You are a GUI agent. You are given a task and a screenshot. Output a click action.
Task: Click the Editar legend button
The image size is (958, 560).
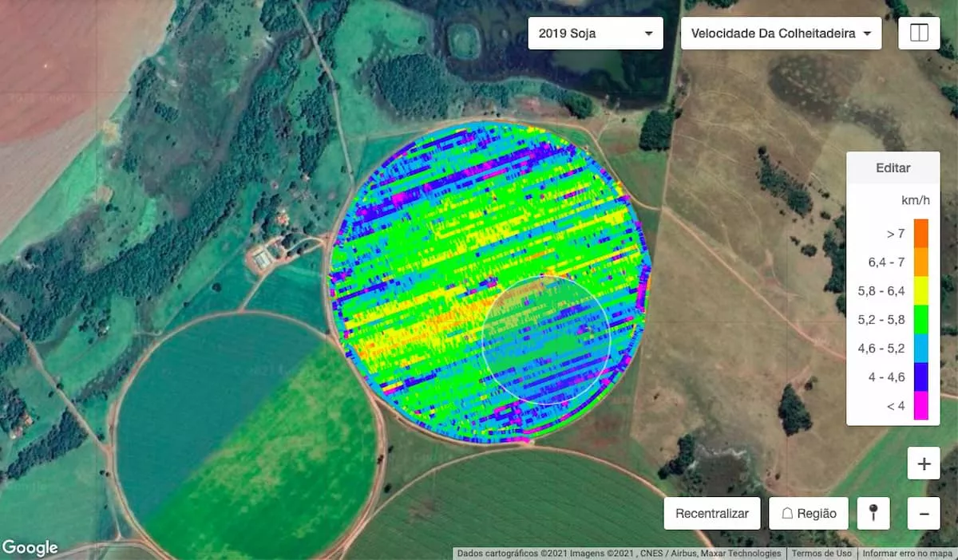[893, 168]
